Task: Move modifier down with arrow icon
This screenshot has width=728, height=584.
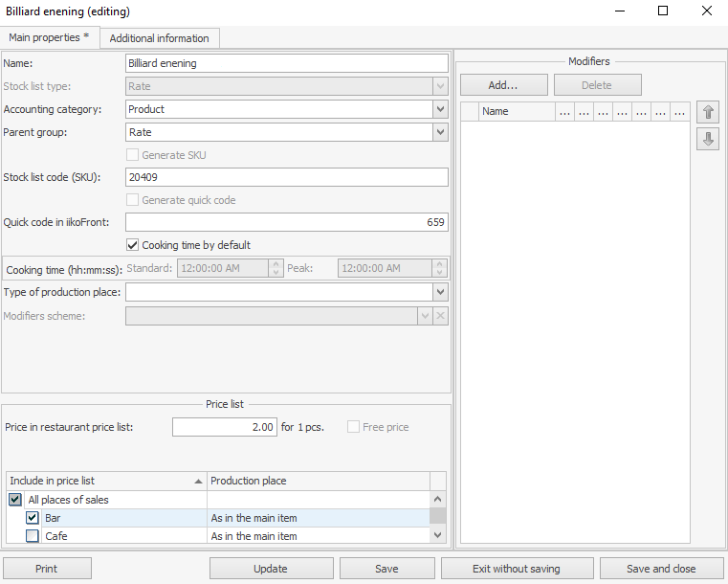Action: [x=708, y=139]
